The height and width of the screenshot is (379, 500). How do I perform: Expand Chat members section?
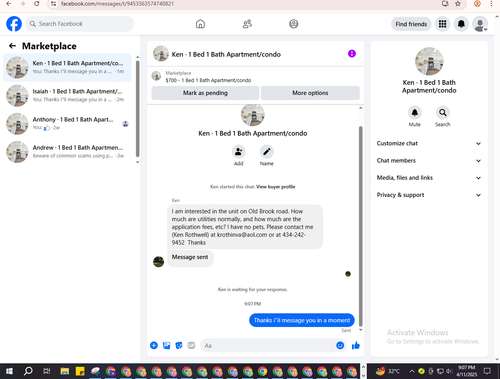click(429, 161)
